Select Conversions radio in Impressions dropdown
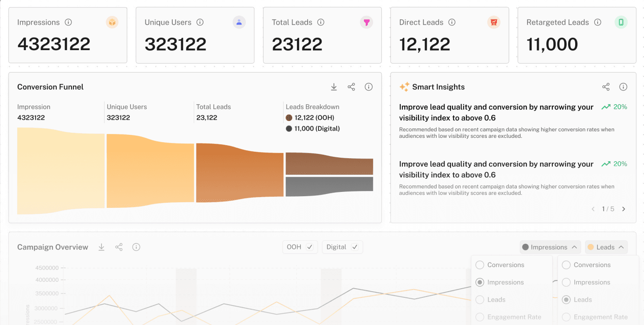644x325 pixels. click(480, 265)
